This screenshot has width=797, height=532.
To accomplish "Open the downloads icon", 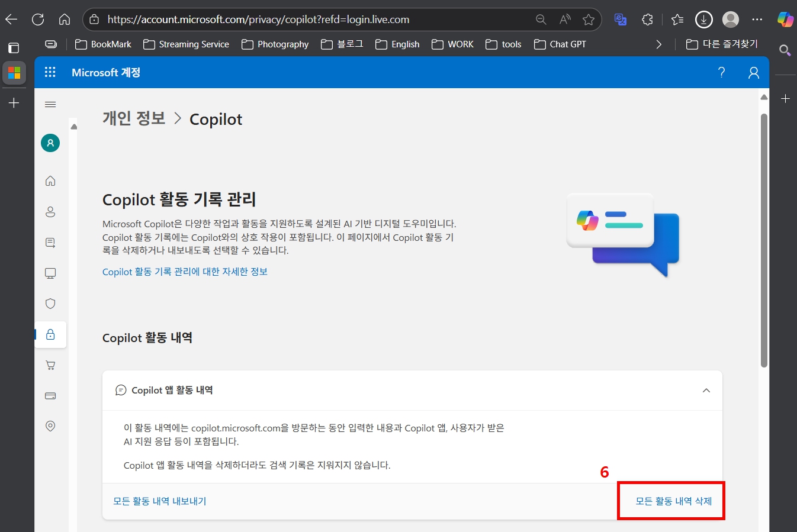I will pos(703,20).
